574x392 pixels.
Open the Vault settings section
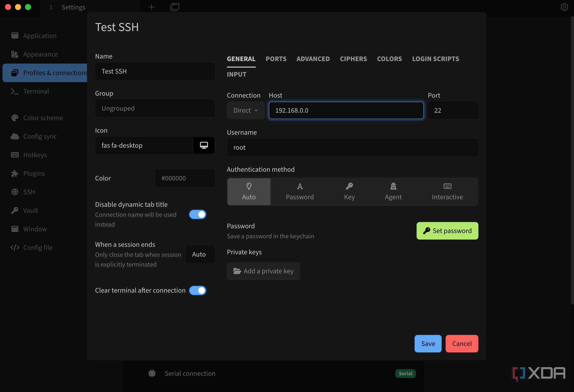point(45,211)
